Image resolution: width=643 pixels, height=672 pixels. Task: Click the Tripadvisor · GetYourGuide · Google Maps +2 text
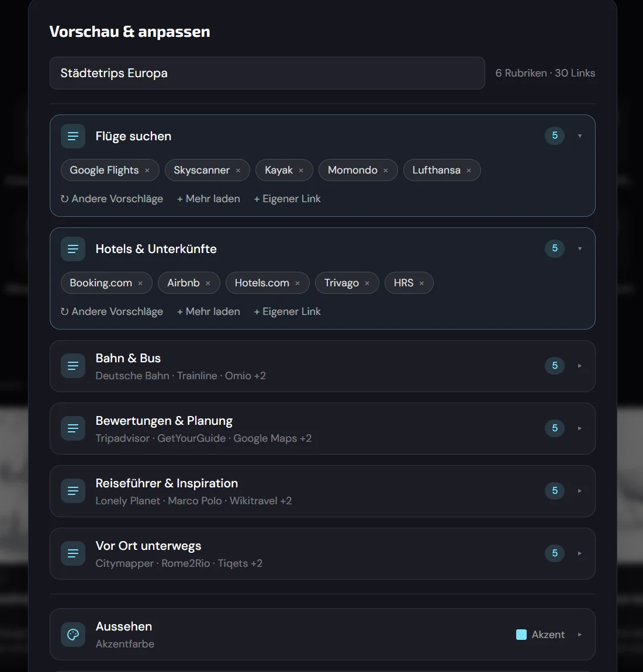(x=203, y=438)
